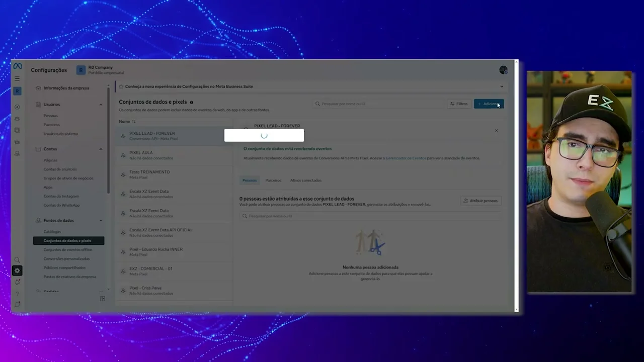Open Contas do Instagram

click(x=61, y=196)
